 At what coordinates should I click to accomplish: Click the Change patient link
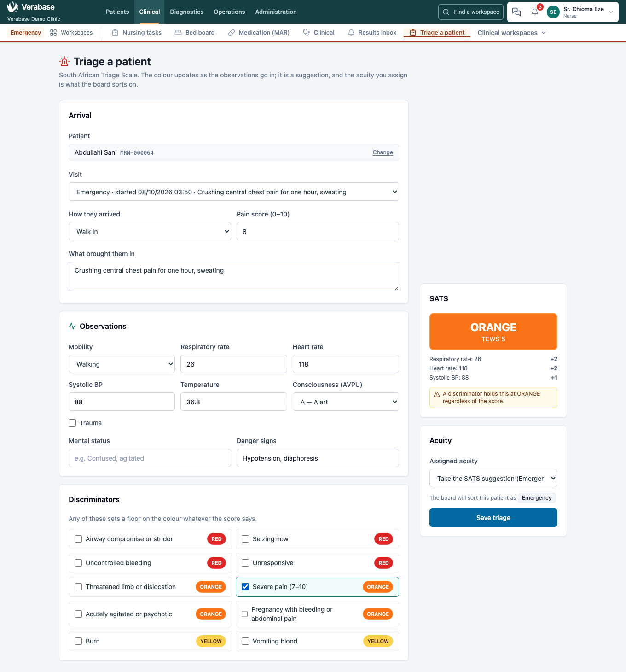(x=383, y=152)
